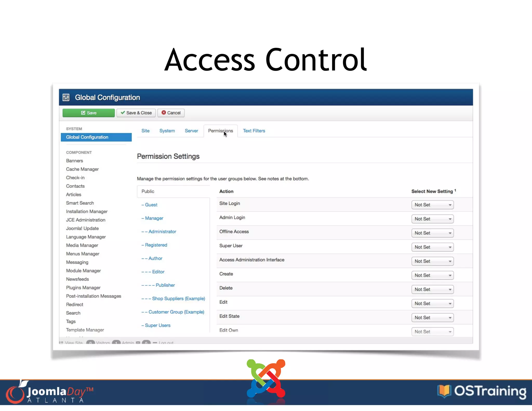Open Language Manager settings
The width and height of the screenshot is (532, 411).
(x=86, y=237)
